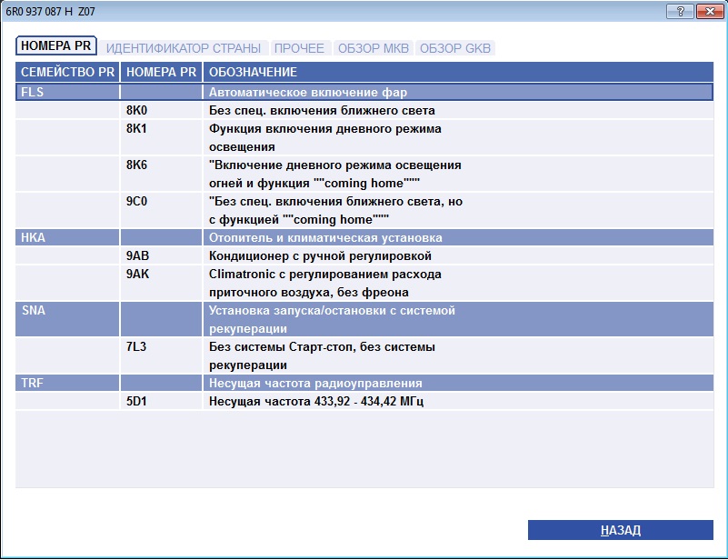The width and height of the screenshot is (728, 560).
Task: Select the SNA start-stop family row
Action: [364, 319]
